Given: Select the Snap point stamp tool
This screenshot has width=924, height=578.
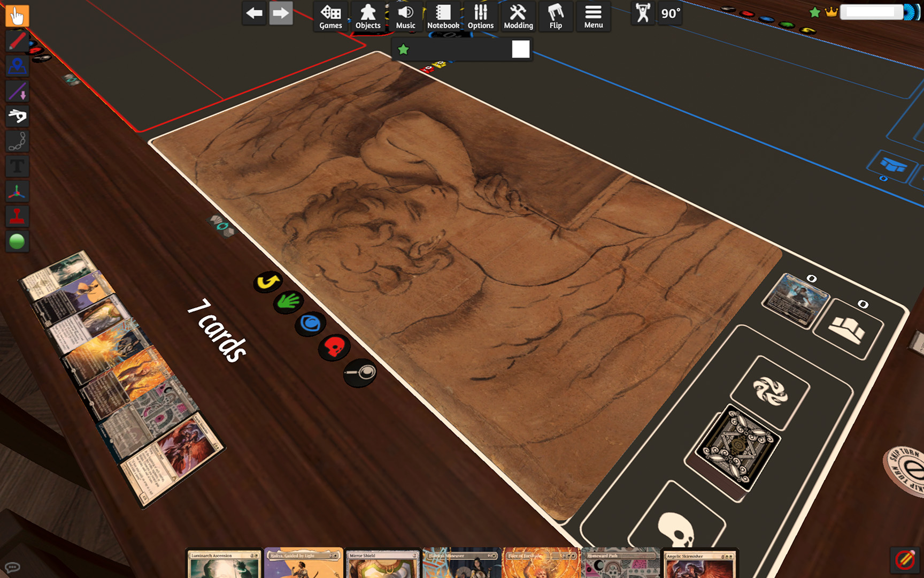Looking at the screenshot, I should click(17, 217).
